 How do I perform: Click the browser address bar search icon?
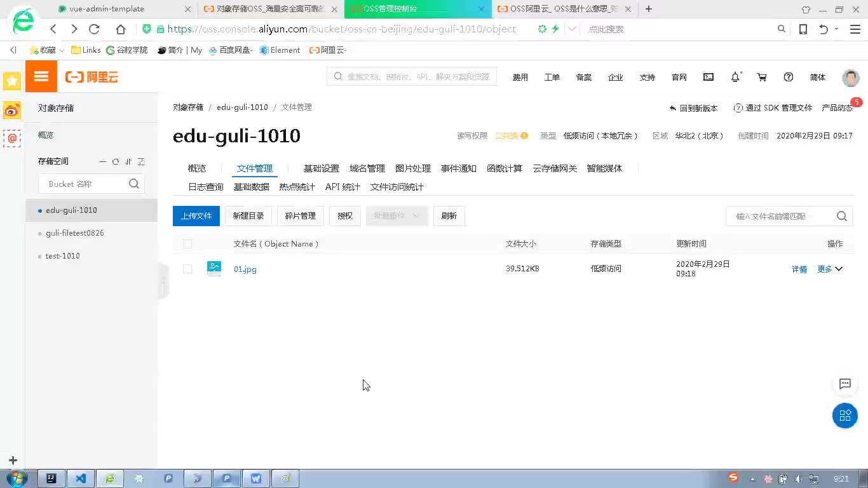click(x=782, y=29)
